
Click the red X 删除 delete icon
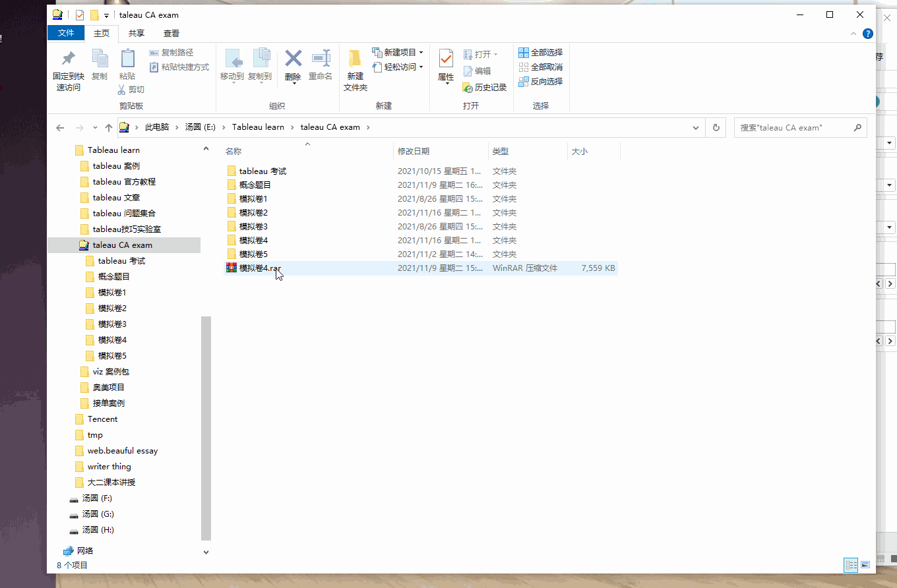coord(293,58)
